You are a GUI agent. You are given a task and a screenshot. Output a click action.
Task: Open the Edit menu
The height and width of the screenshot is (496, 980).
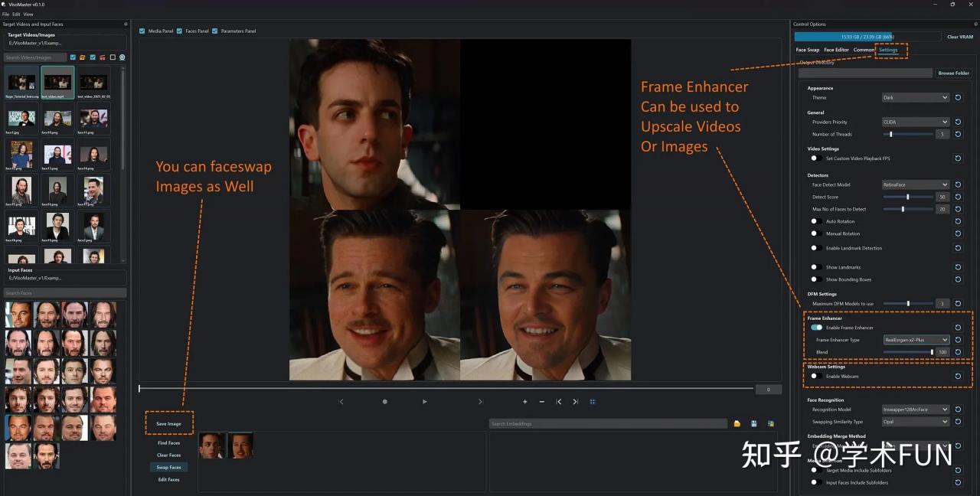pos(16,14)
